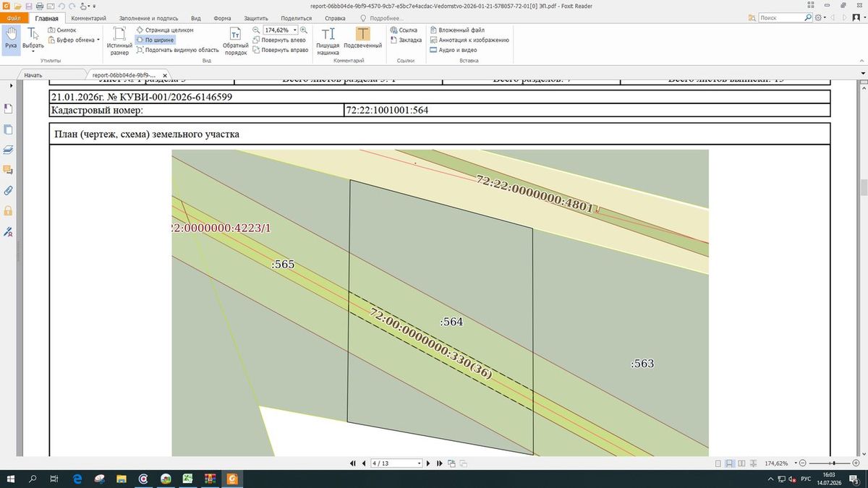Insert Аудио и видео

click(x=453, y=50)
